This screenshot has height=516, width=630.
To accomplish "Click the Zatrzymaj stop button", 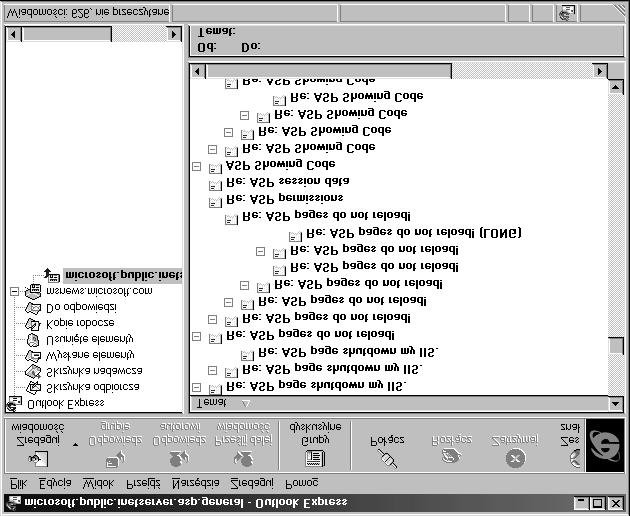I will tap(515, 451).
